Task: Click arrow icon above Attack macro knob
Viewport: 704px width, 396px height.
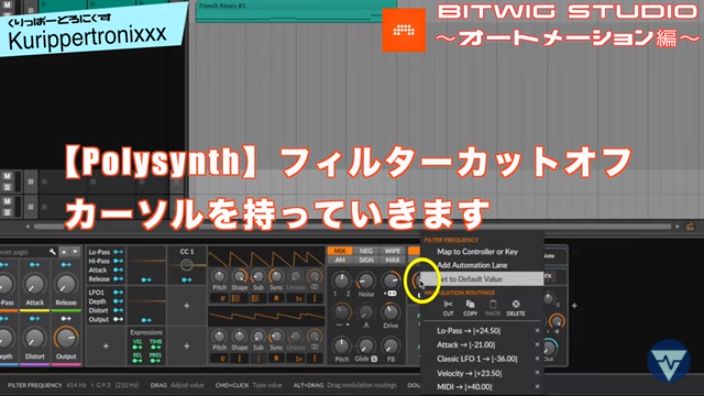Action: coord(35,265)
